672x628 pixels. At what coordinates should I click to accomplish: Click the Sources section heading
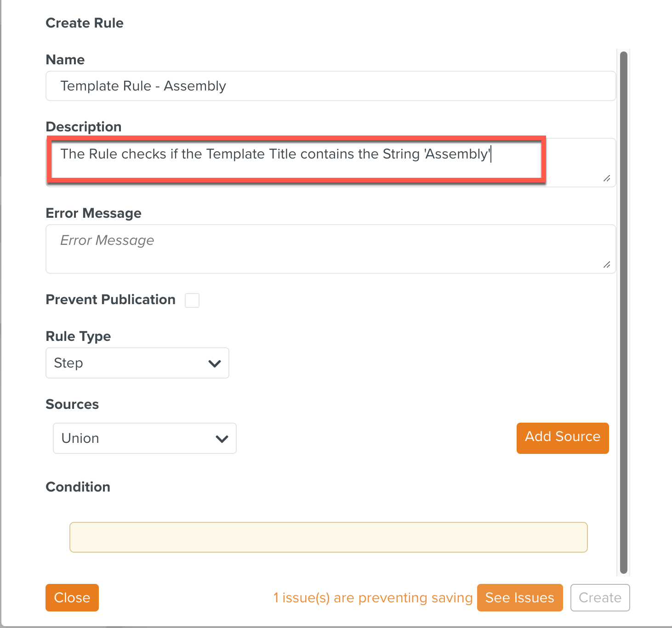point(72,404)
